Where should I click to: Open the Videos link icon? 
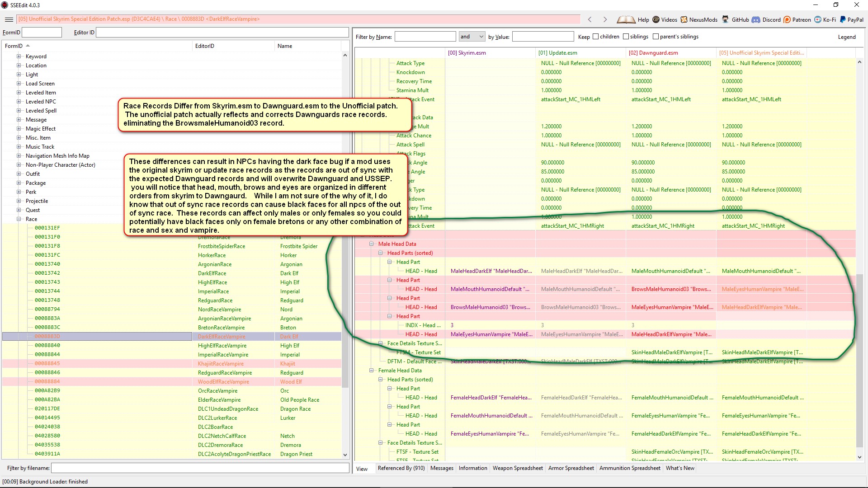(x=656, y=19)
